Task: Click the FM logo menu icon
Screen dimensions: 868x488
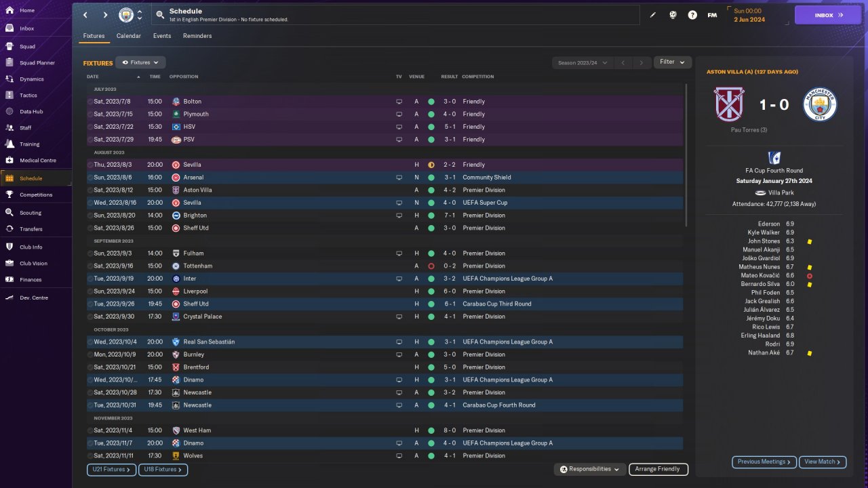Action: (x=712, y=15)
